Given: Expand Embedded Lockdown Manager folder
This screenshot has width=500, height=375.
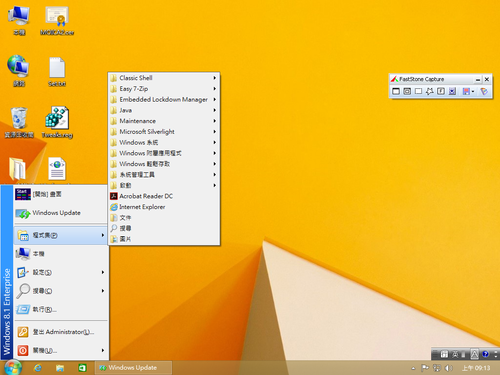Looking at the screenshot, I should click(164, 99).
